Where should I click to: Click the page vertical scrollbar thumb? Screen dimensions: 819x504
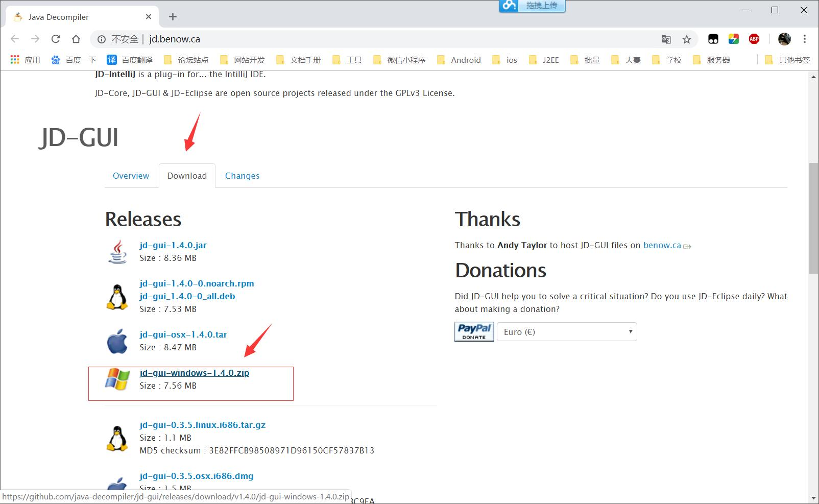point(814,218)
